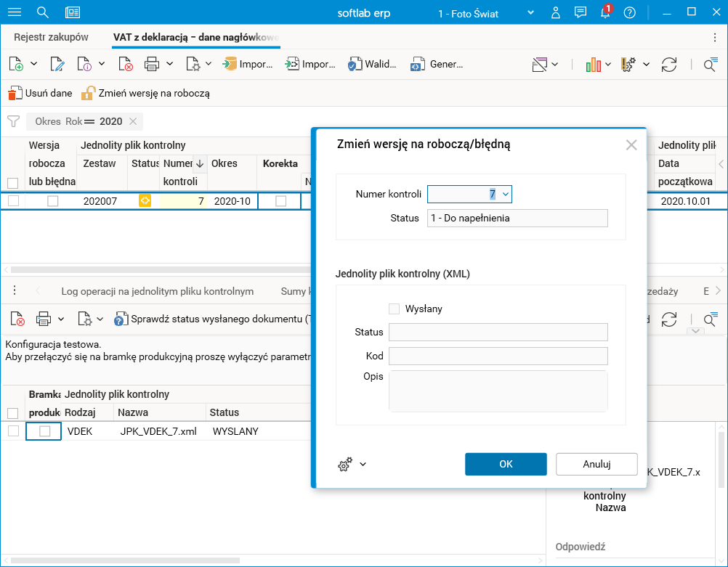Open the help question mark icon
This screenshot has height=567, width=728.
(x=630, y=12)
